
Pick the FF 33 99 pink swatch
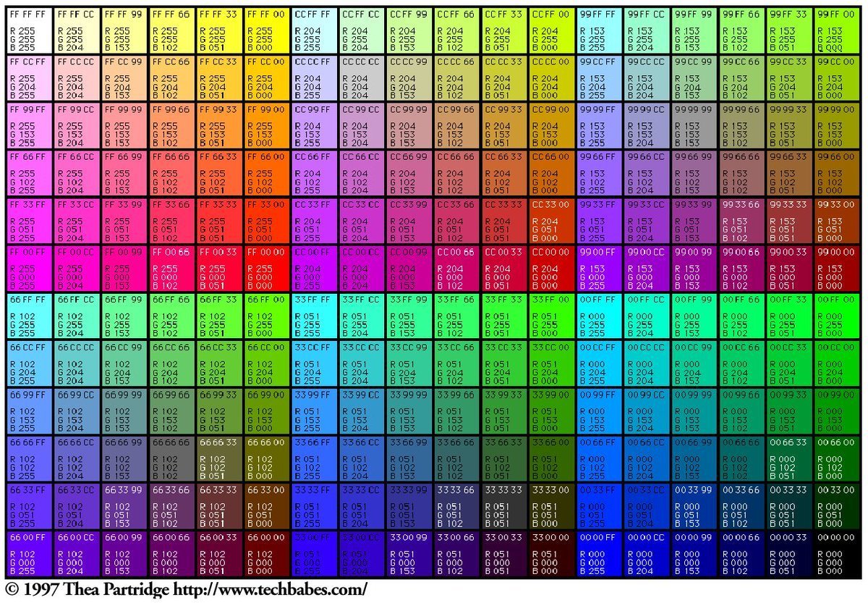[x=124, y=220]
